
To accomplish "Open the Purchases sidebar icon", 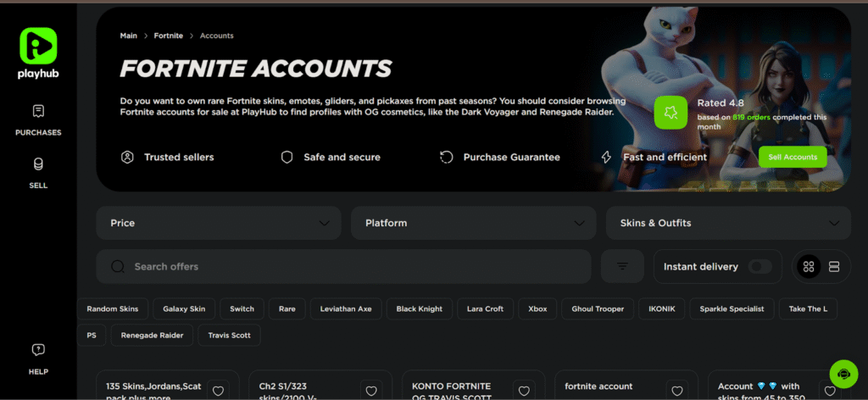I will click(38, 112).
